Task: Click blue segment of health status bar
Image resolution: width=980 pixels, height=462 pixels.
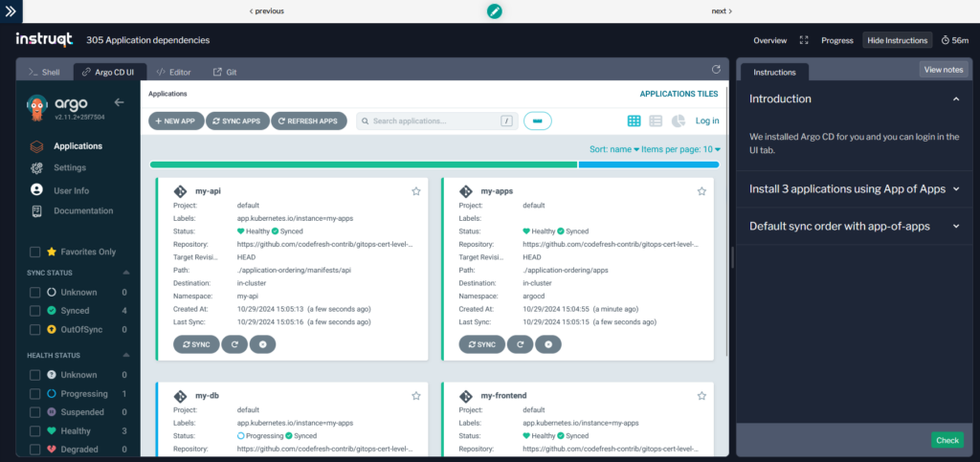Action: [649, 165]
